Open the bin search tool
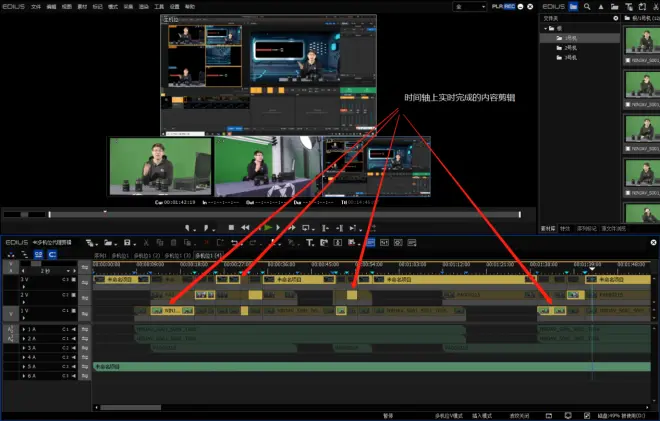660x421 pixels. coord(587,6)
